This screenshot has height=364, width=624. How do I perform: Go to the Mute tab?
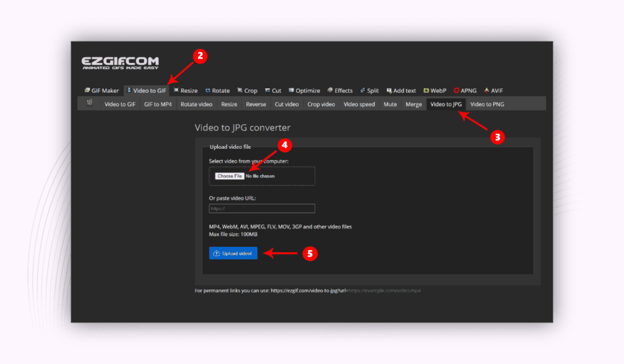390,104
